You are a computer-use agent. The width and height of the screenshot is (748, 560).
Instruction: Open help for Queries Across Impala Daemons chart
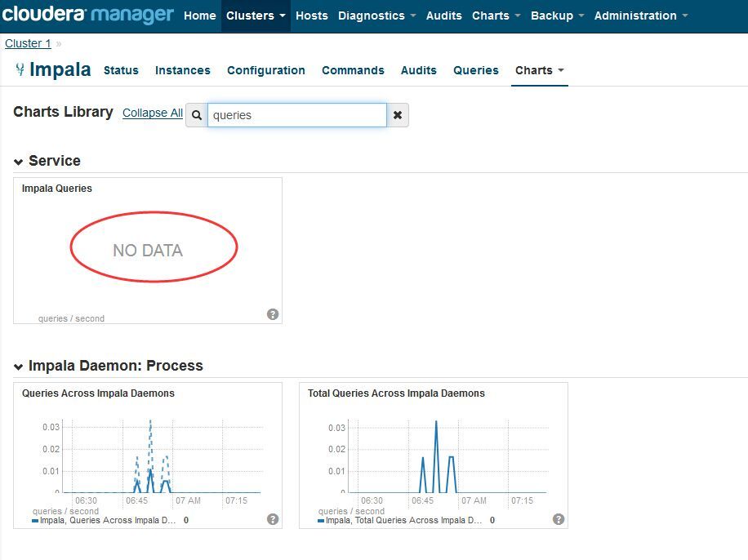click(x=273, y=519)
